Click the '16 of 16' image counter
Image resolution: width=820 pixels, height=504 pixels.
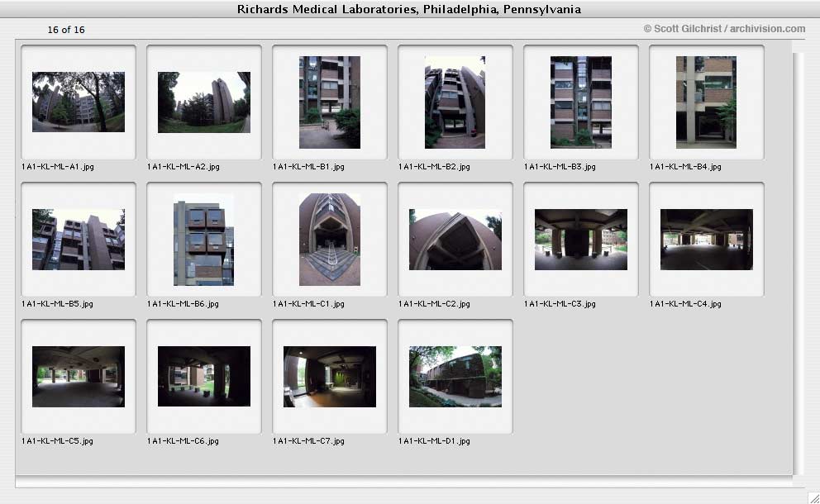click(66, 30)
